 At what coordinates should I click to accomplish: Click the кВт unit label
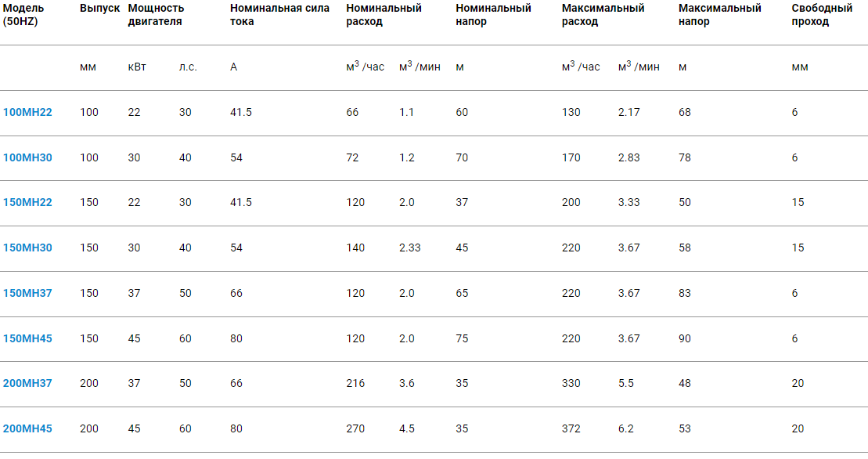click(137, 67)
